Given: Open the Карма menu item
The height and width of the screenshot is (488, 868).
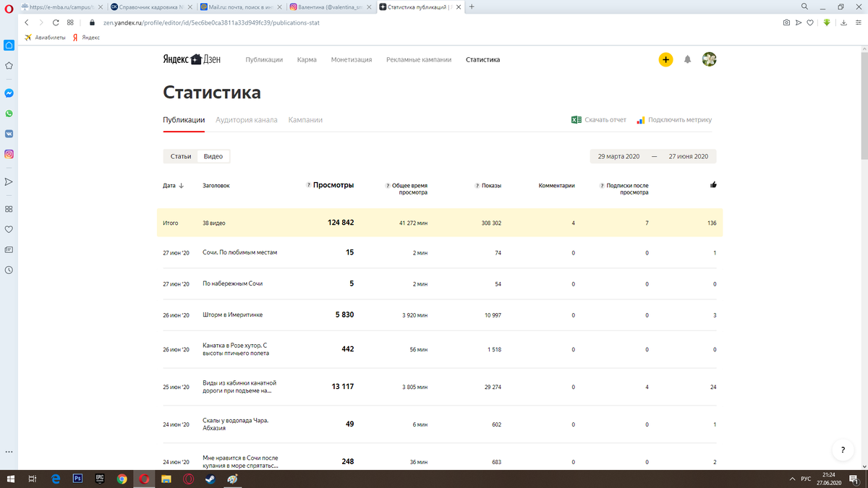Looking at the screenshot, I should tap(307, 60).
